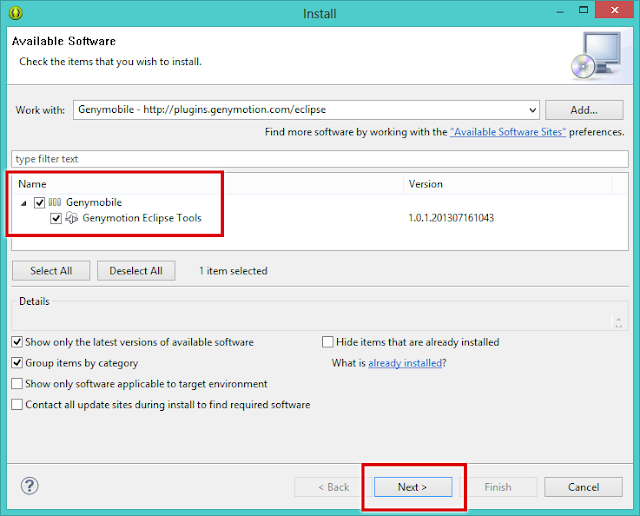Select the Genymobile category row

click(320, 202)
